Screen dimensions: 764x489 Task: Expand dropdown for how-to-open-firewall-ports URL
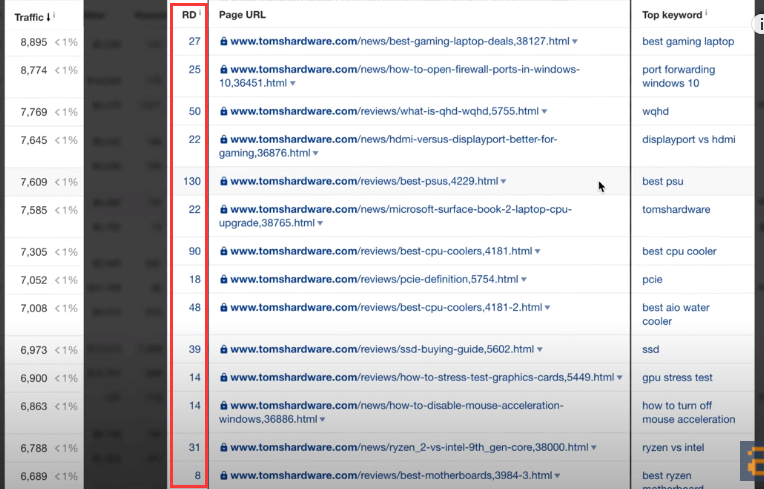pos(292,84)
